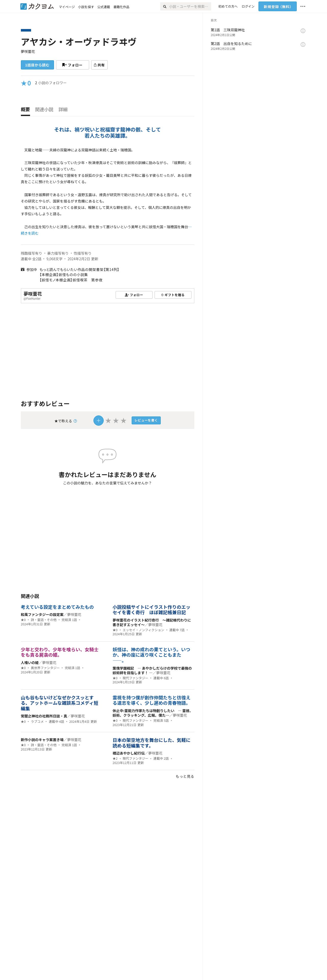Click the blue star rating icon
Screen dimensions: 327x980
(24, 83)
